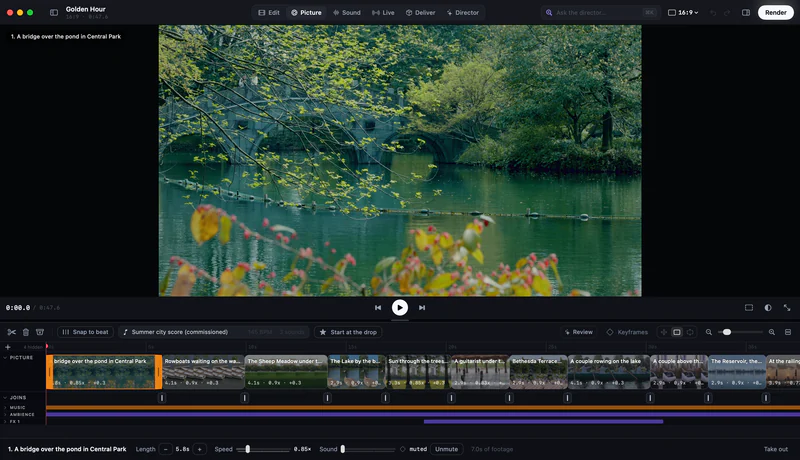Toggle the left sidebar panel icon
Viewport: 800px width, 460px height.
pyautogui.click(x=54, y=12)
